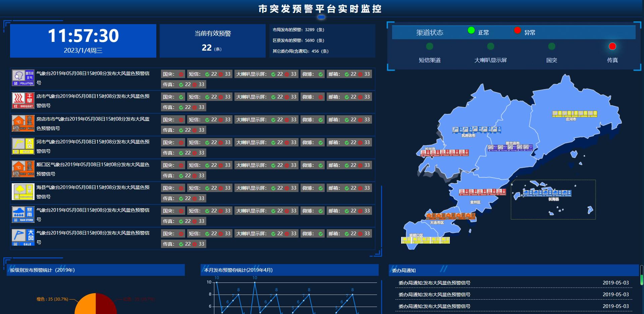This screenshot has height=314, width=644.
Task: Select 长海县 label on the map
Action: pyautogui.click(x=554, y=199)
